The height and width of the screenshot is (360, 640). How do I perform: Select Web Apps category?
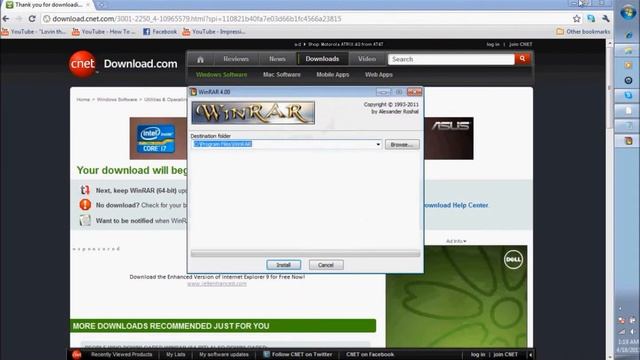tap(379, 75)
